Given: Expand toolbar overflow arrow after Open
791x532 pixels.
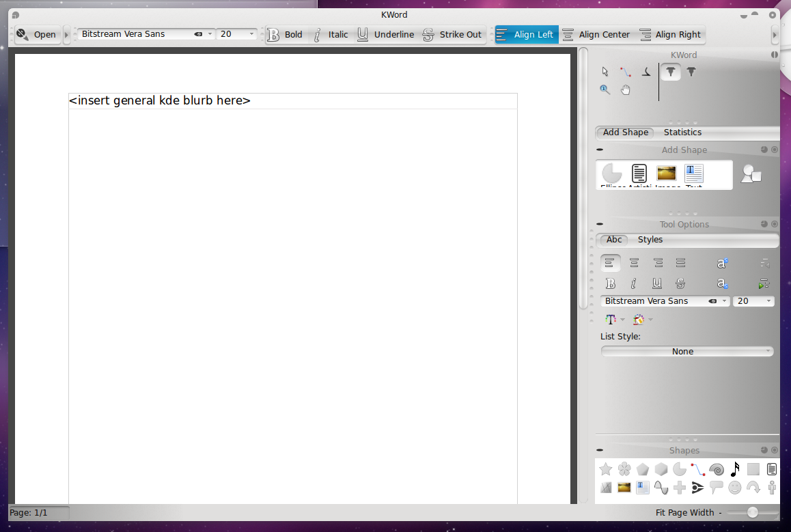Looking at the screenshot, I should pos(66,35).
